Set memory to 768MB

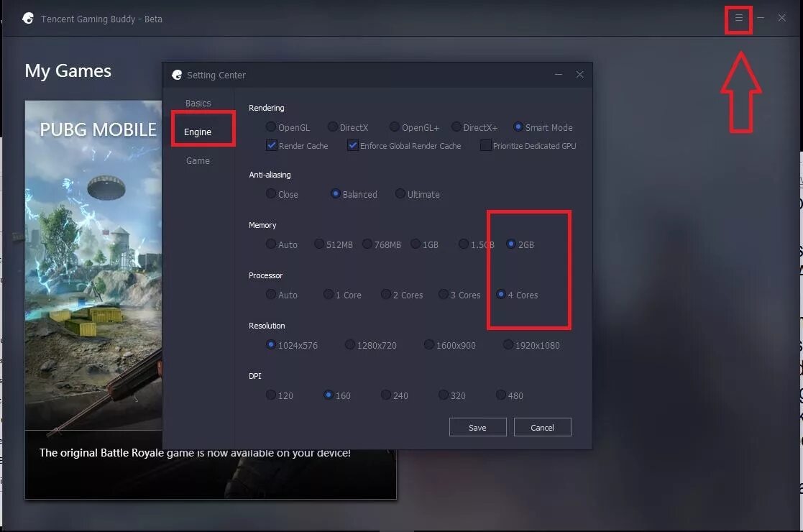(x=367, y=244)
